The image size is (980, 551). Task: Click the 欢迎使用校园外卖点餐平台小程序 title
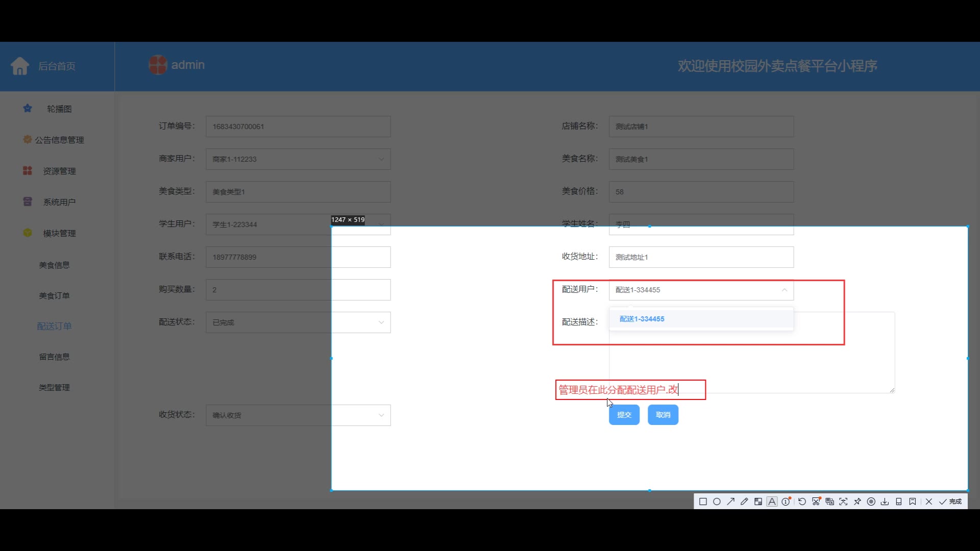coord(777,66)
